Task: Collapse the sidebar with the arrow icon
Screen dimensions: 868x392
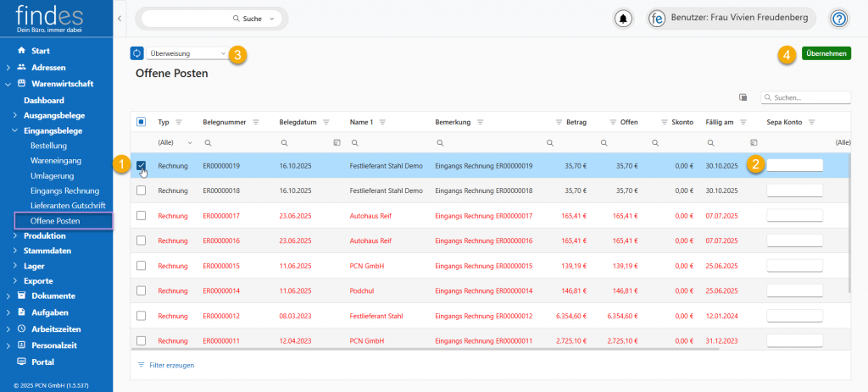Action: click(x=119, y=18)
